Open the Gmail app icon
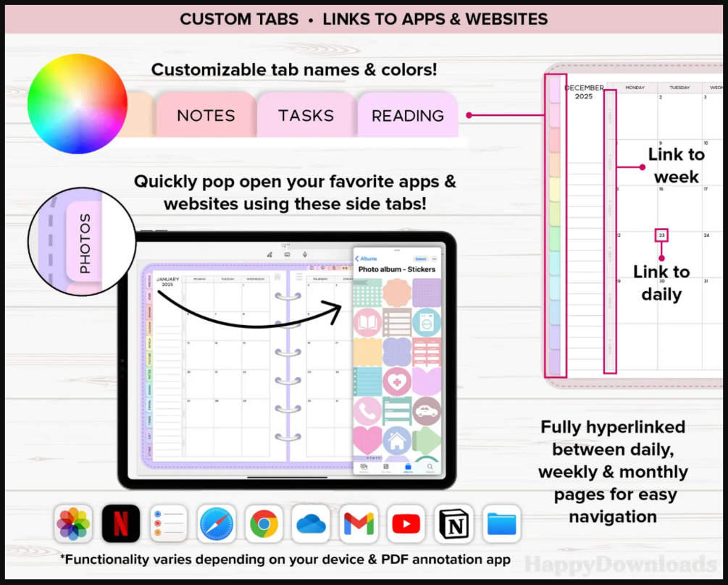 (x=359, y=523)
